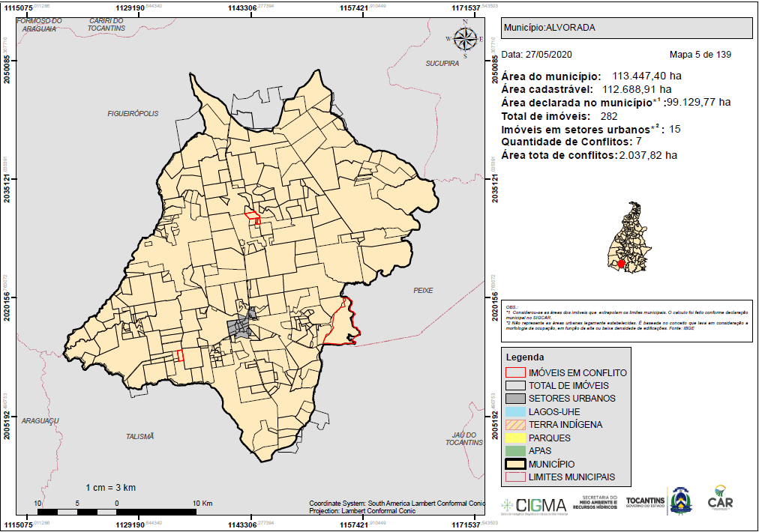Select the gray urban sectors area on map
759x532 pixels.
241,327
